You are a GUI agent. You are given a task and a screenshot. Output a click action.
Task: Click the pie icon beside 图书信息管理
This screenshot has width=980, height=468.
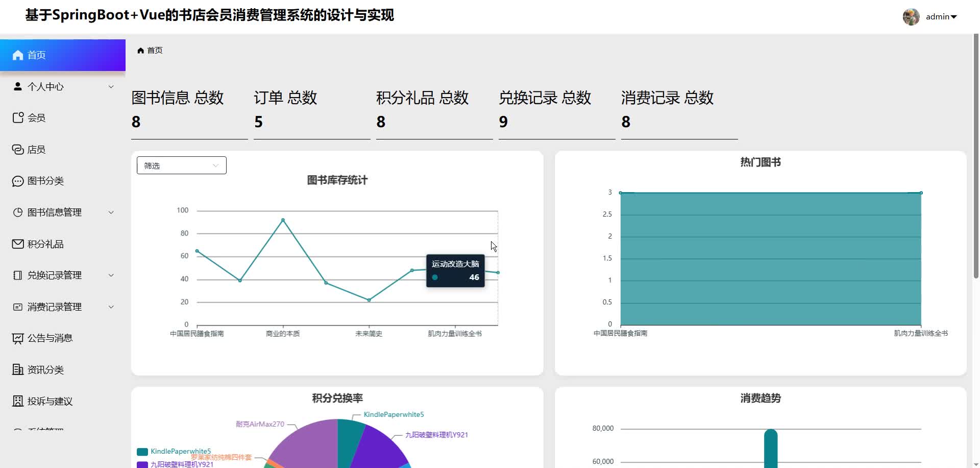tap(18, 213)
